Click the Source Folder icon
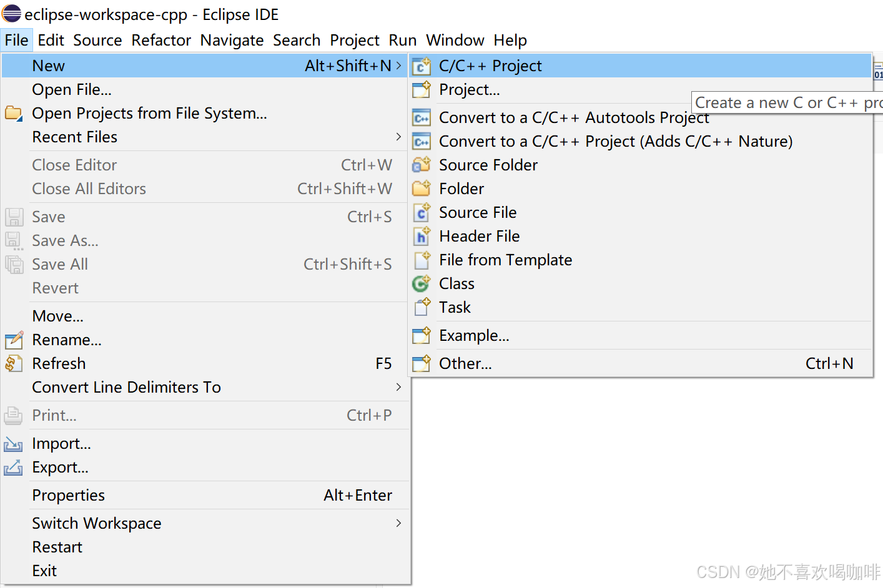The width and height of the screenshot is (883, 588). coord(422,165)
